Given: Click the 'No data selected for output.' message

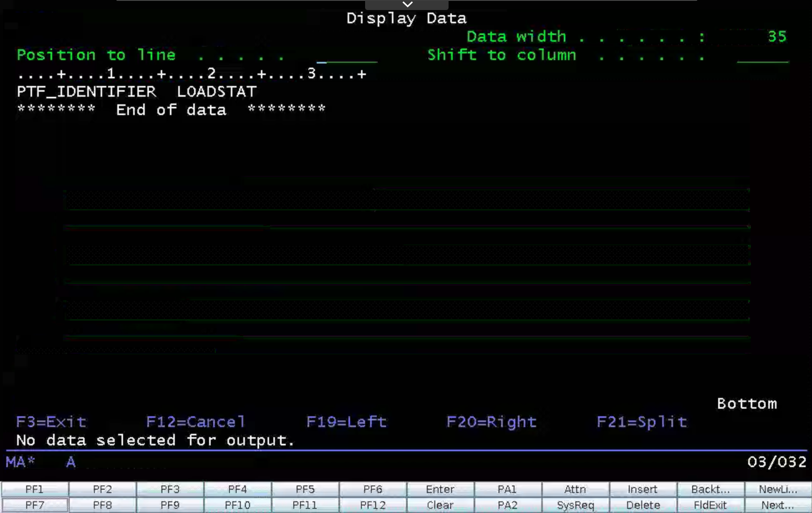Looking at the screenshot, I should (155, 440).
